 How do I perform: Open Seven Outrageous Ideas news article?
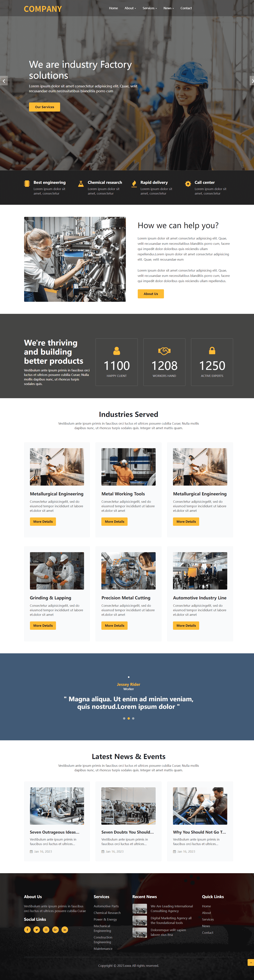click(x=55, y=832)
